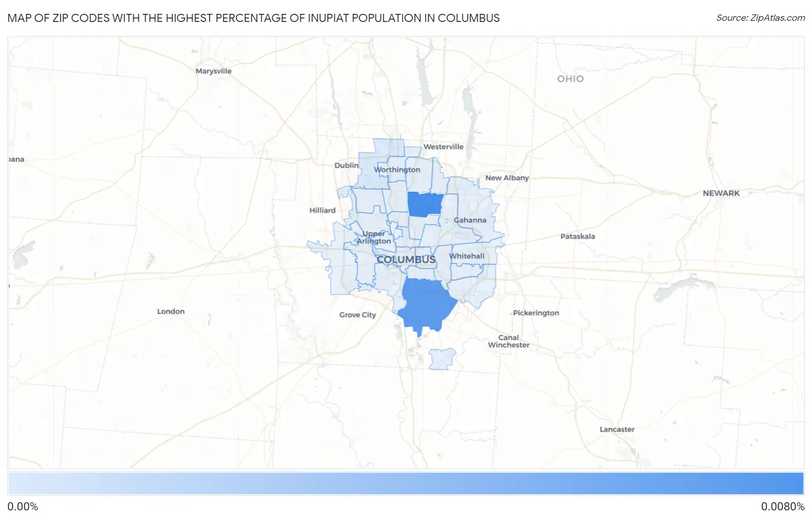Click the Marysville map label

click(214, 71)
